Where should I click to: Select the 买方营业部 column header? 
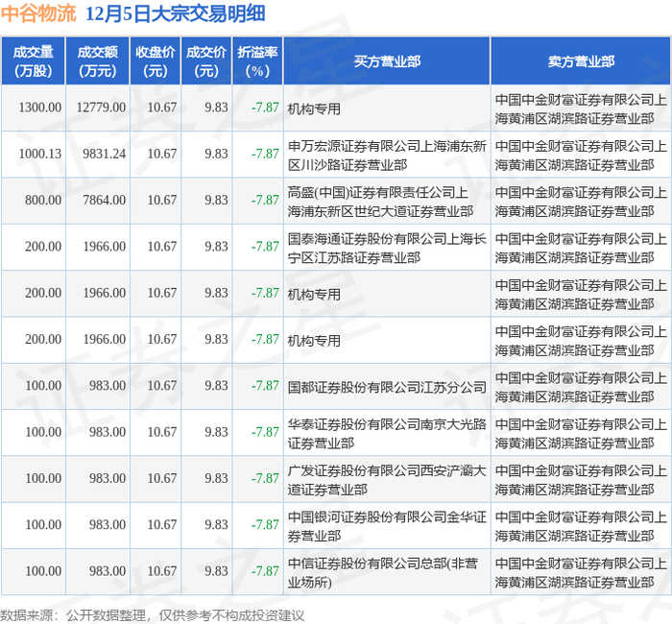[x=387, y=61]
